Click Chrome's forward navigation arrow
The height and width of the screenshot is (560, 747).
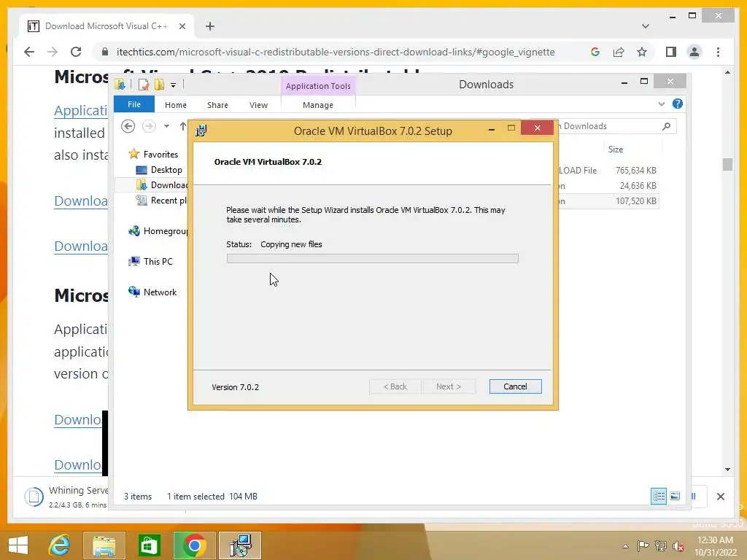pyautogui.click(x=53, y=52)
